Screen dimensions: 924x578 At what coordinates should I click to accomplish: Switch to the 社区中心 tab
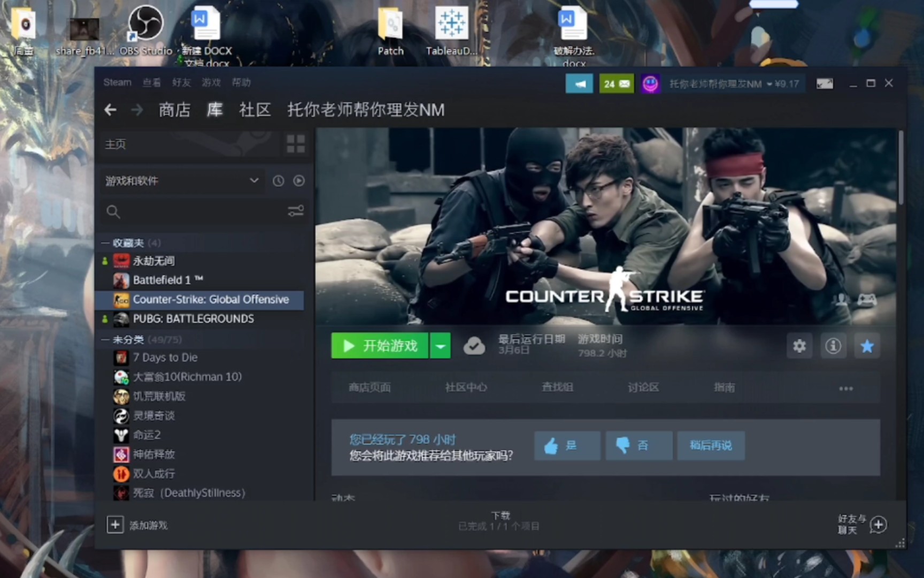pos(465,387)
